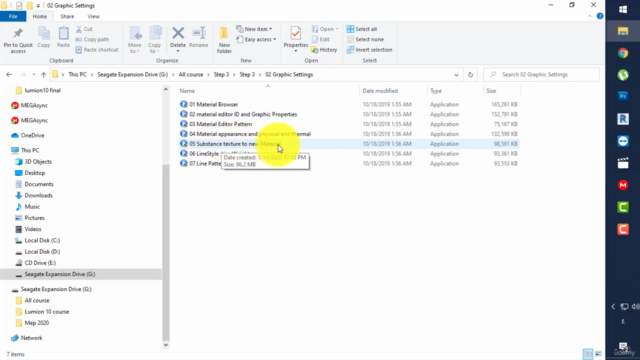Select Downloads in navigation pane
Screen dimensions: 640x360
[38, 195]
